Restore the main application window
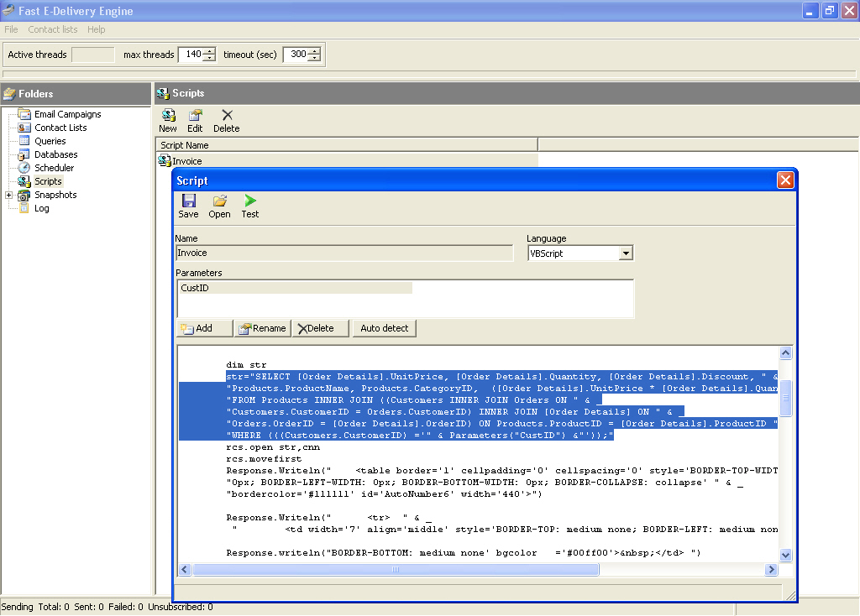The height and width of the screenshot is (616, 860). pyautogui.click(x=829, y=10)
